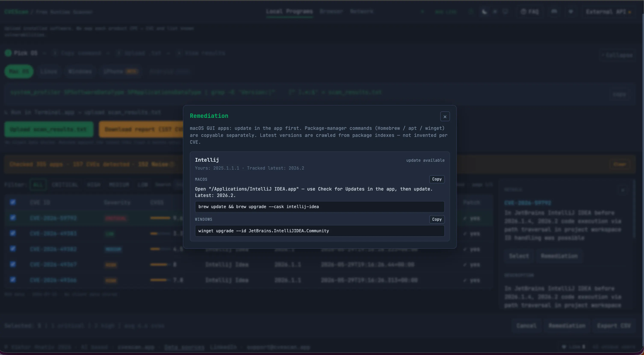Image resolution: width=644 pixels, height=355 pixels.
Task: Open the FAQ help icon
Action: click(523, 12)
